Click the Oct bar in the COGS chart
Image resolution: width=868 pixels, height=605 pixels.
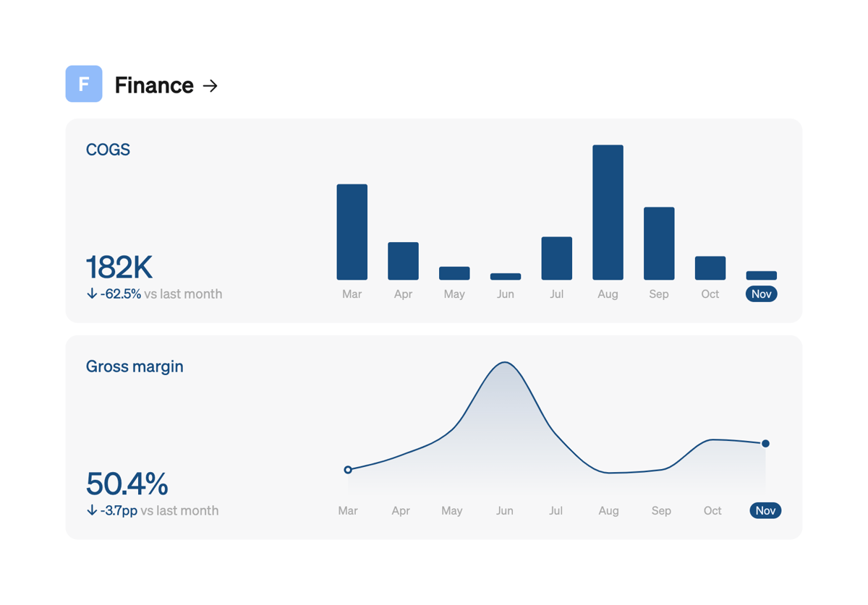(x=710, y=267)
